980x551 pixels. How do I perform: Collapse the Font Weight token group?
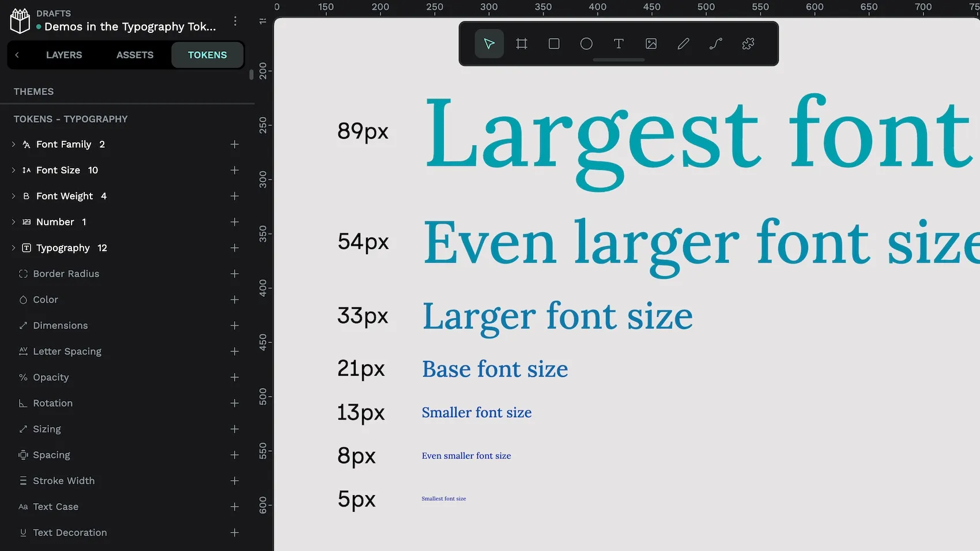tap(13, 196)
